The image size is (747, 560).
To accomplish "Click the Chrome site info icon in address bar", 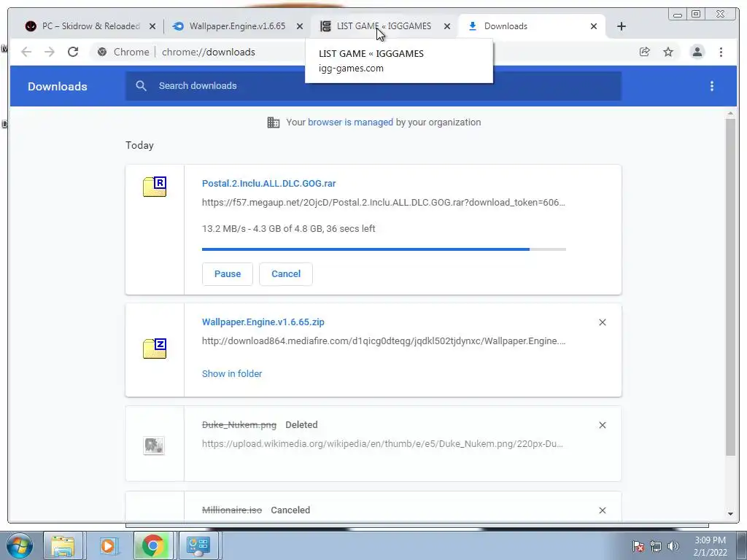I will click(x=102, y=52).
